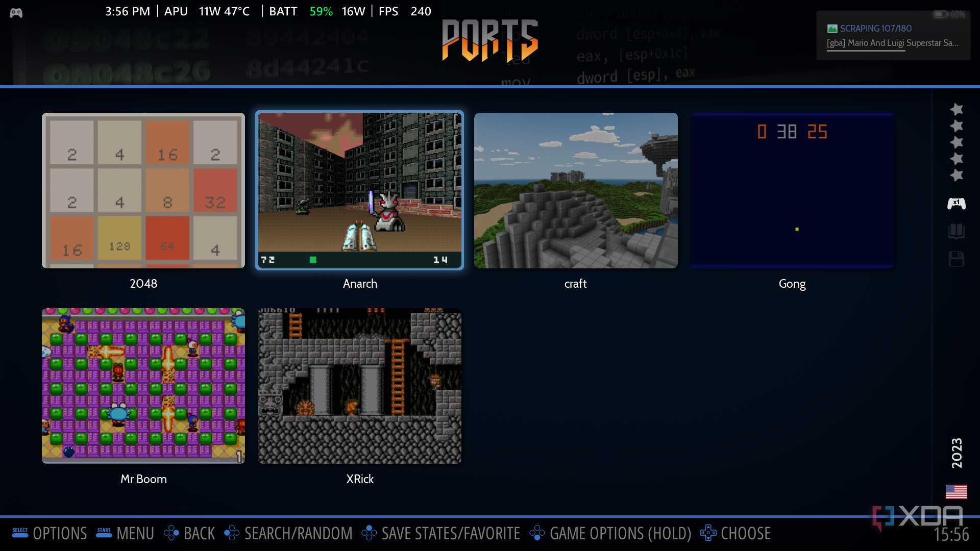Click the face-button icon beside BACK
The image size is (980, 551).
point(171,533)
